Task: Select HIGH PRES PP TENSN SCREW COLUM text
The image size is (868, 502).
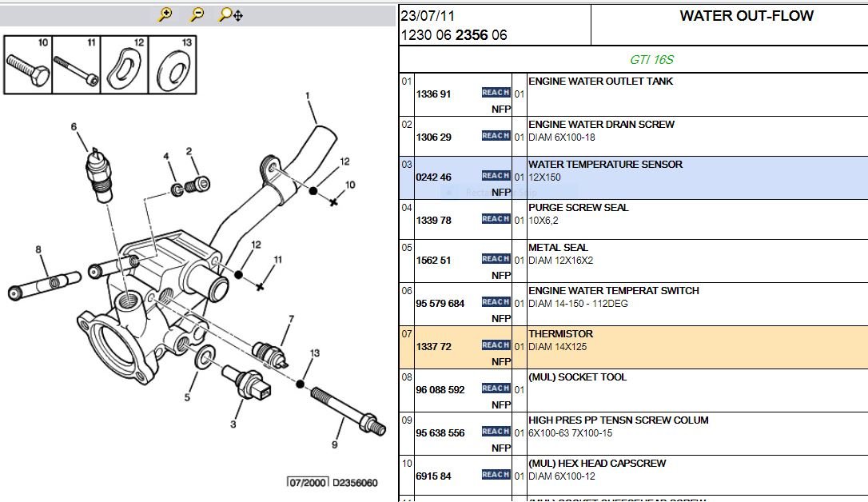Action: 619,420
